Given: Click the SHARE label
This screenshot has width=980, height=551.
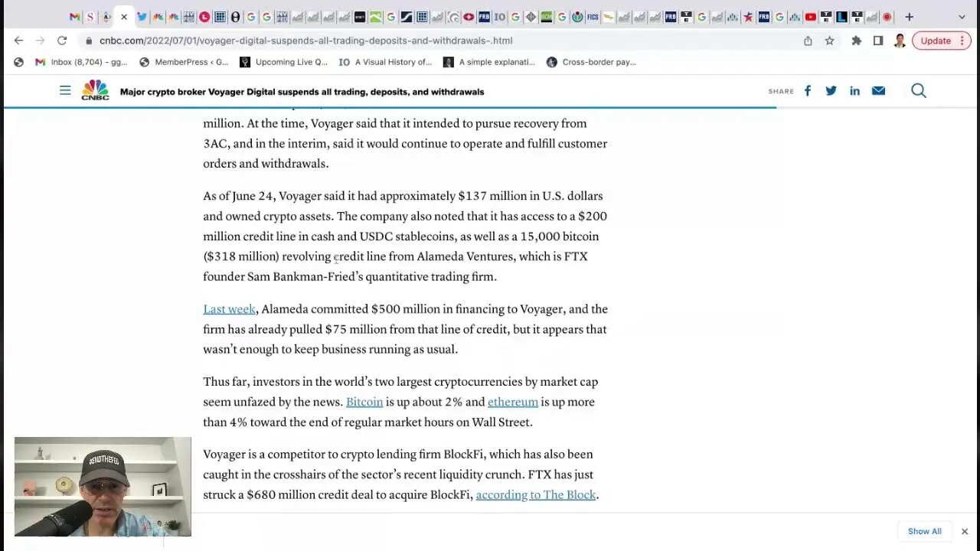Looking at the screenshot, I should pyautogui.click(x=781, y=91).
